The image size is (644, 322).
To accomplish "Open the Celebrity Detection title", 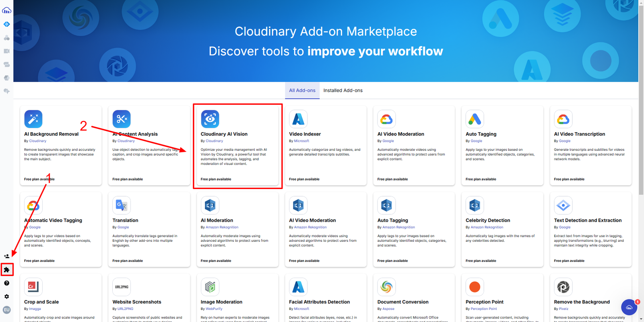I will [x=488, y=220].
